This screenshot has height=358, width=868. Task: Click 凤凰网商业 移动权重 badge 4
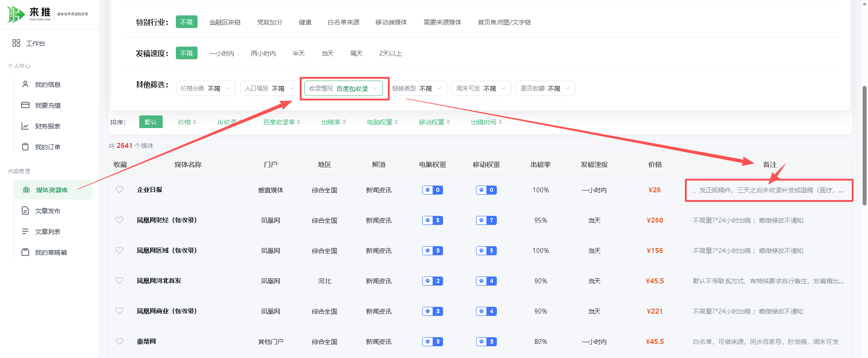click(x=486, y=311)
